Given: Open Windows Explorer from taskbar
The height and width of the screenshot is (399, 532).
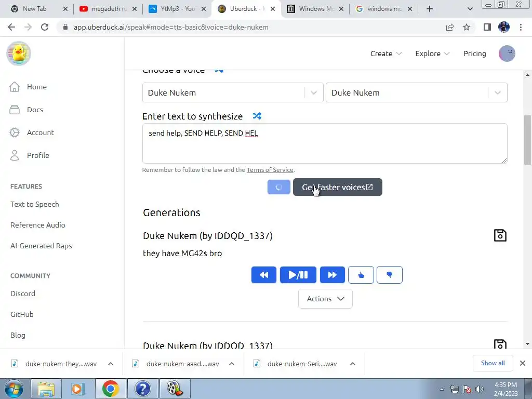Looking at the screenshot, I should (46, 389).
